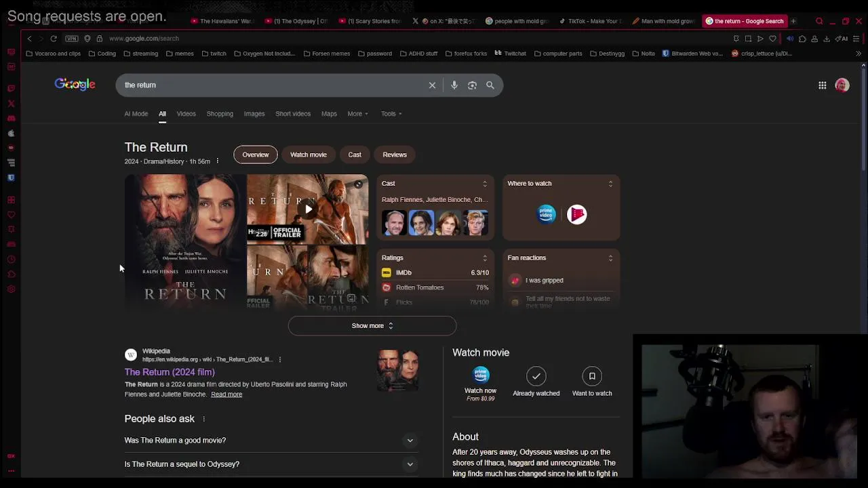
Task: Select the Overview chip
Action: [256, 155]
